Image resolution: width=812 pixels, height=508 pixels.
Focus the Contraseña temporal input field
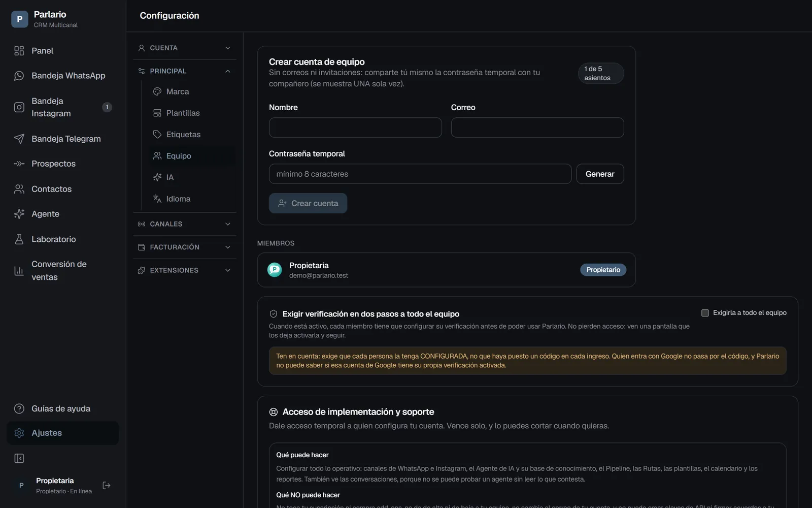(x=420, y=174)
